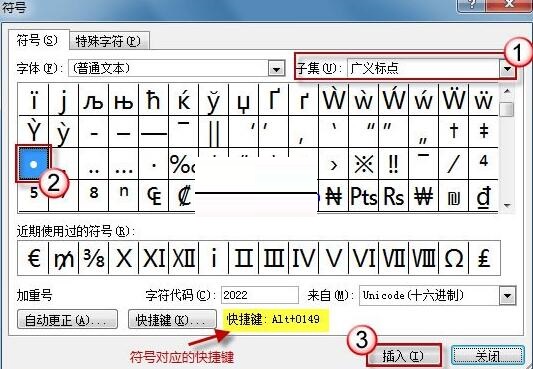Image resolution: width=533 pixels, height=369 pixels.
Task: Select the superscript 4 symbol
Action: pos(483,164)
